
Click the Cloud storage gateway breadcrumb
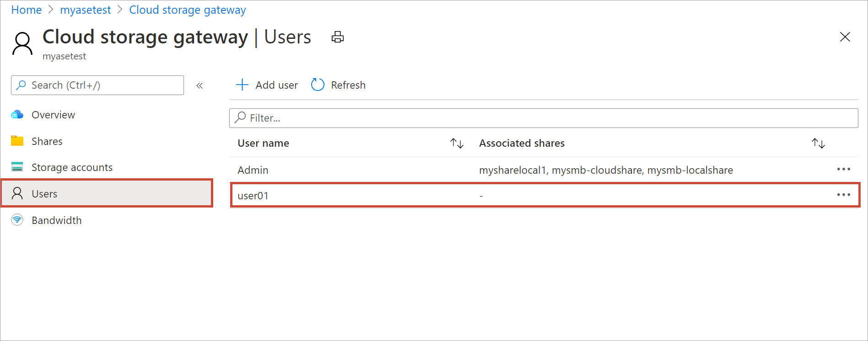(x=188, y=10)
